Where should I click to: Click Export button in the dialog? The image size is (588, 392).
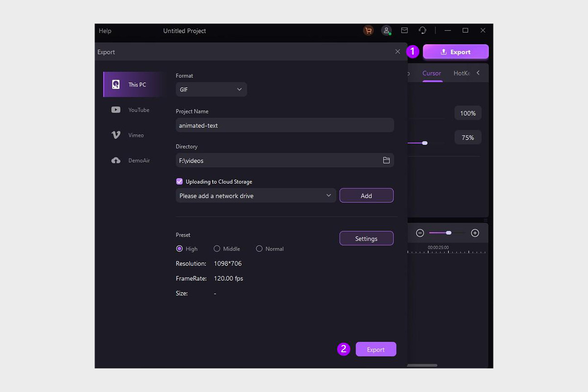click(376, 349)
